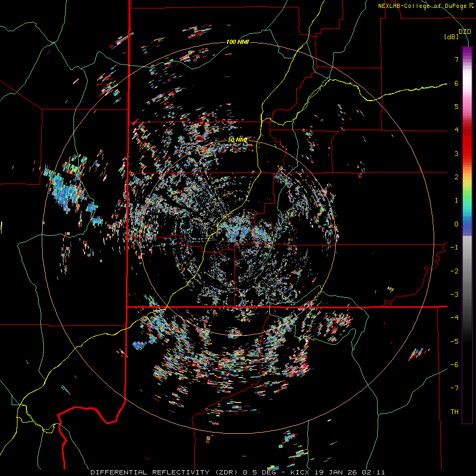The width and height of the screenshot is (476, 476).
Task: Click the -6 value on the color scale
Action: click(454, 365)
